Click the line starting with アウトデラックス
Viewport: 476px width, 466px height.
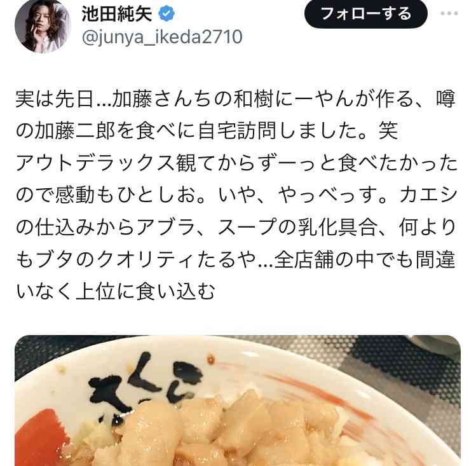click(236, 163)
